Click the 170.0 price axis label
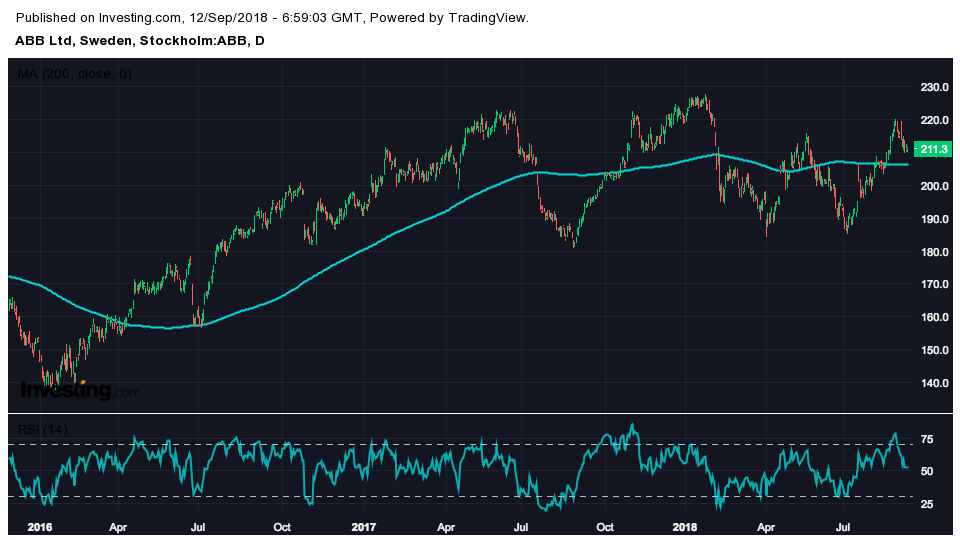960x540 pixels. click(x=934, y=285)
